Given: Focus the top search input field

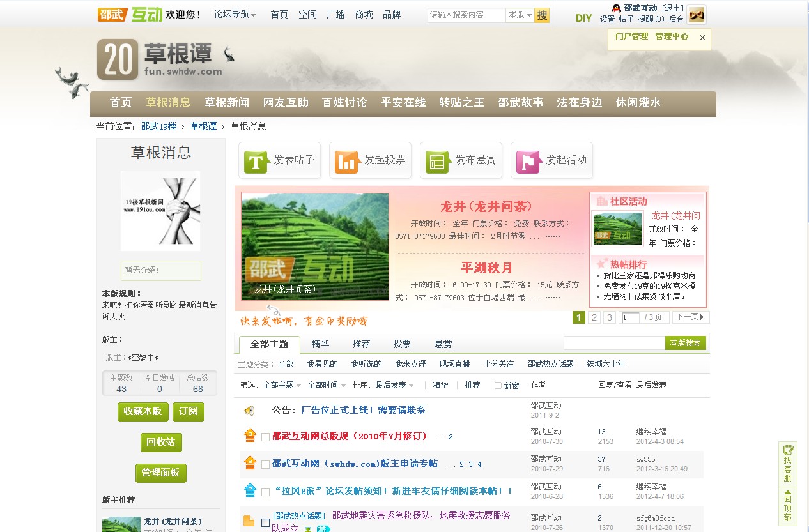Looking at the screenshot, I should (x=466, y=15).
